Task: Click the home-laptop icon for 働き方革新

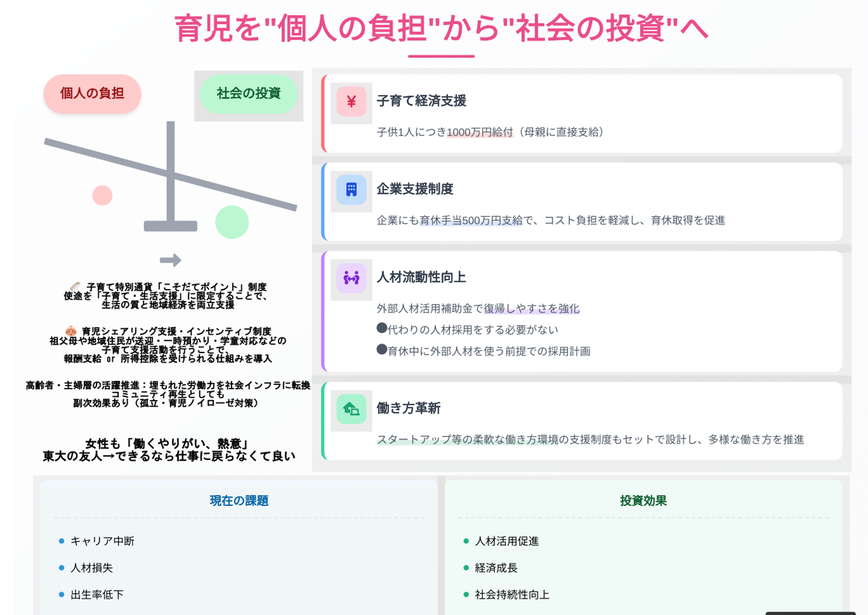Action: 351,409
